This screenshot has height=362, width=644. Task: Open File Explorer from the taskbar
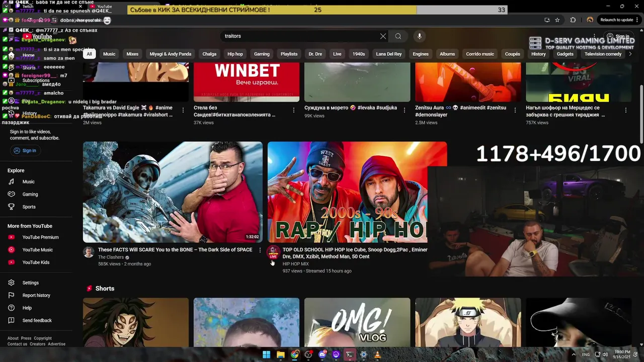point(280,354)
